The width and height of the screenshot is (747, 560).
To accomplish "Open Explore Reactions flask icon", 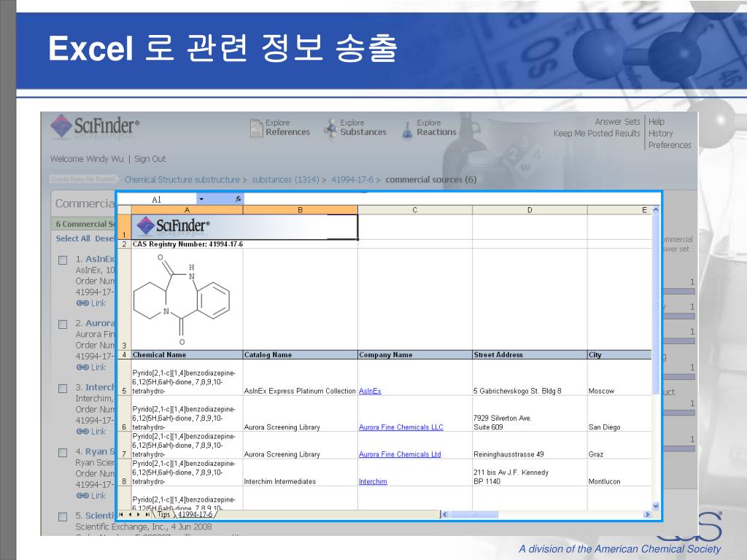I will (x=407, y=130).
